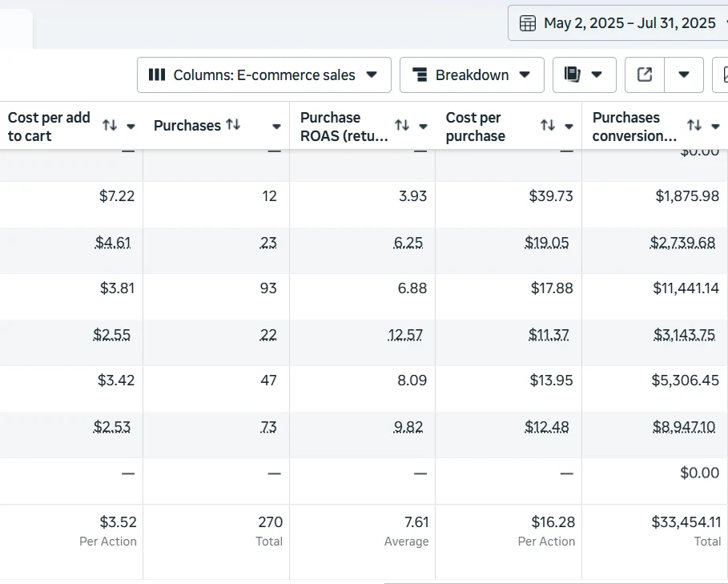The image size is (728, 584).
Task: Open the underlined 23 purchases value
Action: [268, 242]
